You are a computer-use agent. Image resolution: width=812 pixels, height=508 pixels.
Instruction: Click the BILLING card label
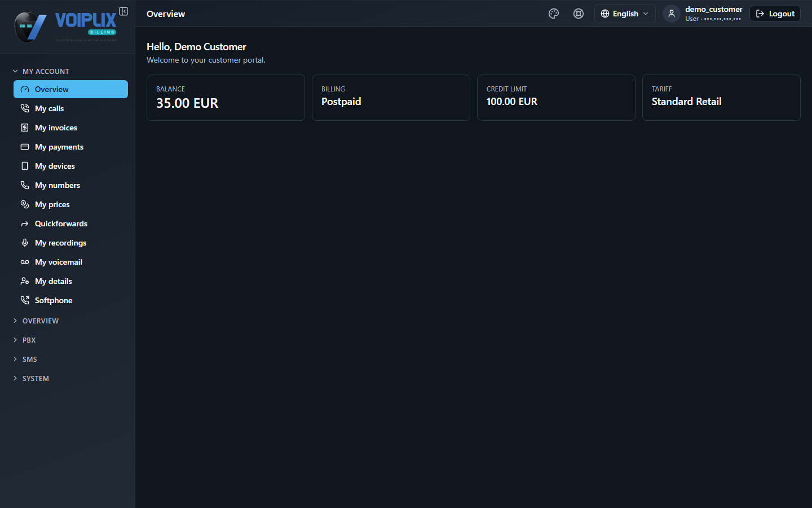click(333, 89)
